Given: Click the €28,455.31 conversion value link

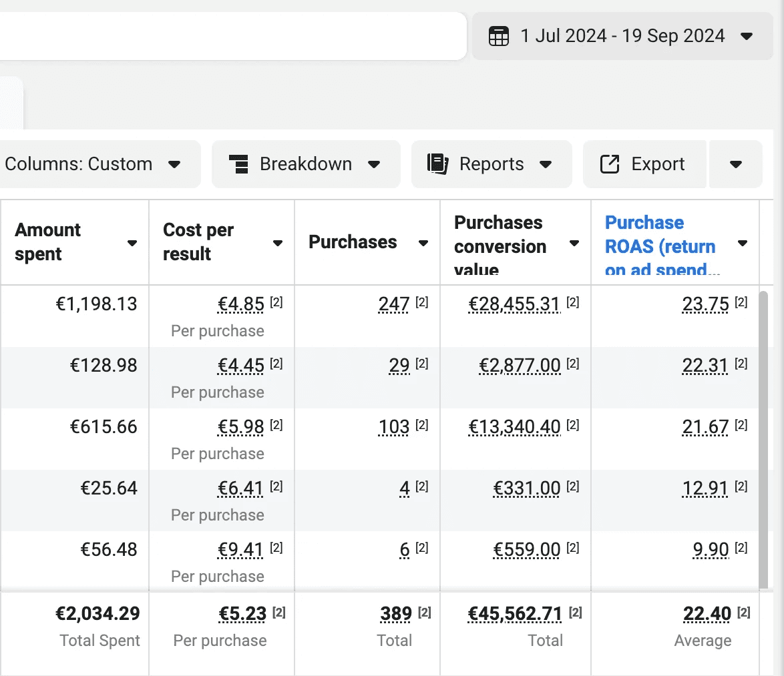Looking at the screenshot, I should click(x=514, y=304).
